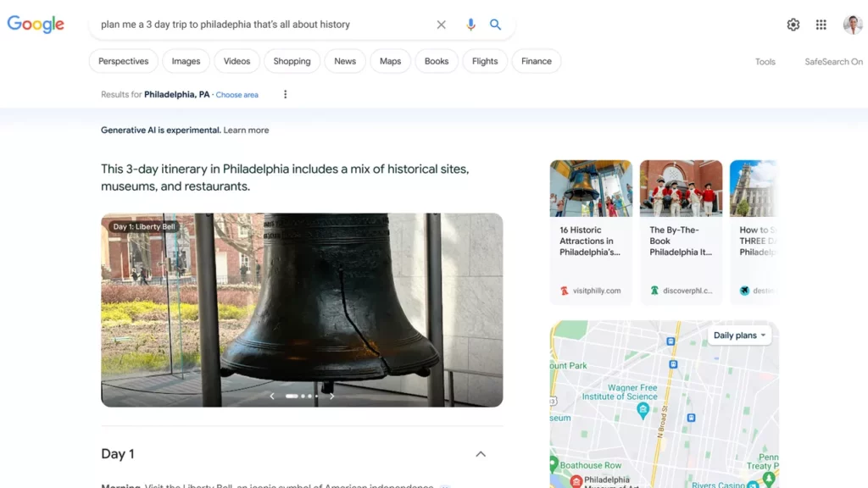Click the Day 1 heading
Screen dimensions: 868x488
118,454
